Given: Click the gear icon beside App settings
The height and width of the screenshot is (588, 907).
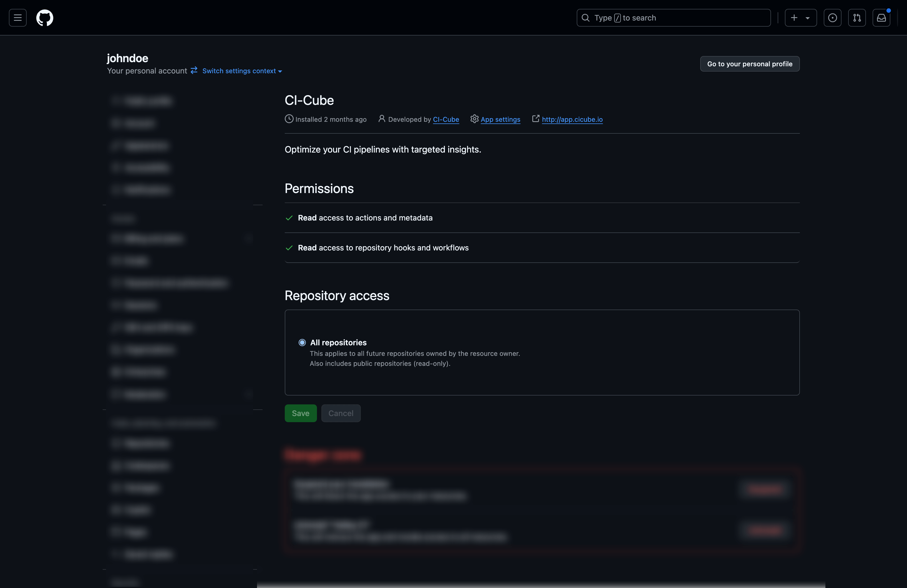Looking at the screenshot, I should (x=475, y=119).
